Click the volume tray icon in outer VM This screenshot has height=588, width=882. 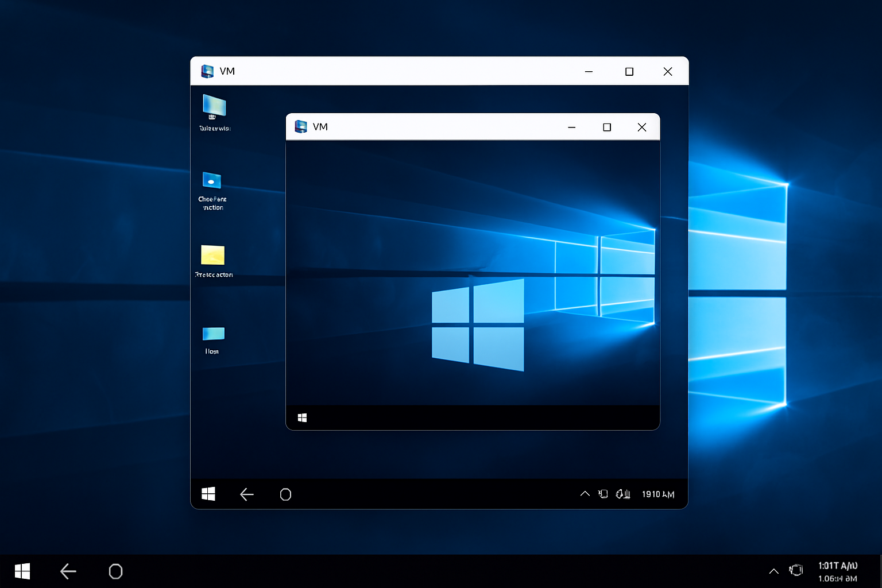click(x=623, y=494)
